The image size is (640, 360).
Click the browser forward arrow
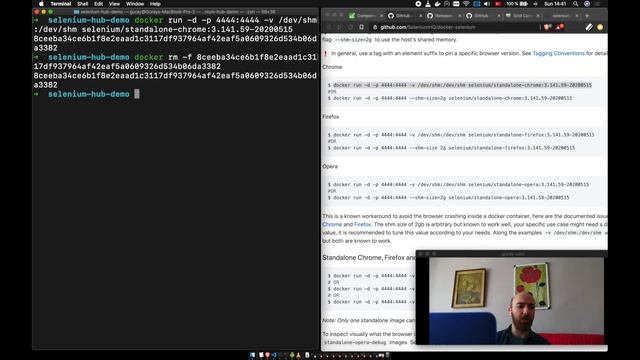(339, 27)
